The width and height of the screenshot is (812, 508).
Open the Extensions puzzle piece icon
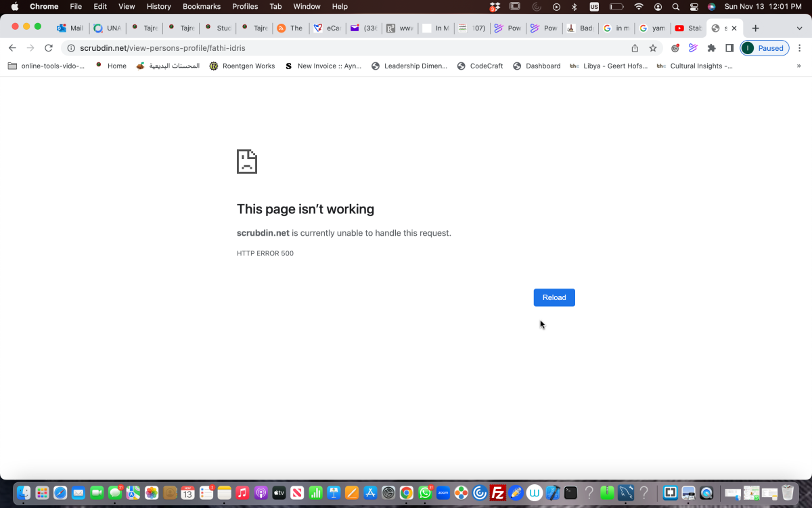(x=711, y=48)
